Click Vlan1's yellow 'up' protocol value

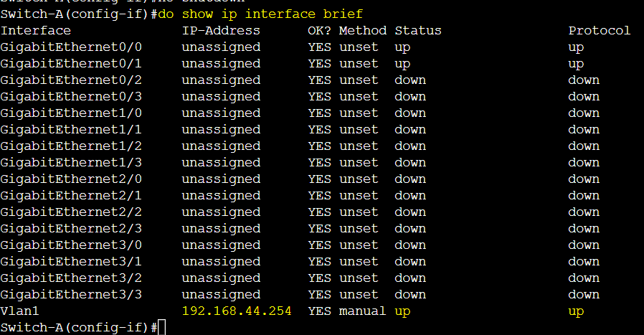(576, 311)
